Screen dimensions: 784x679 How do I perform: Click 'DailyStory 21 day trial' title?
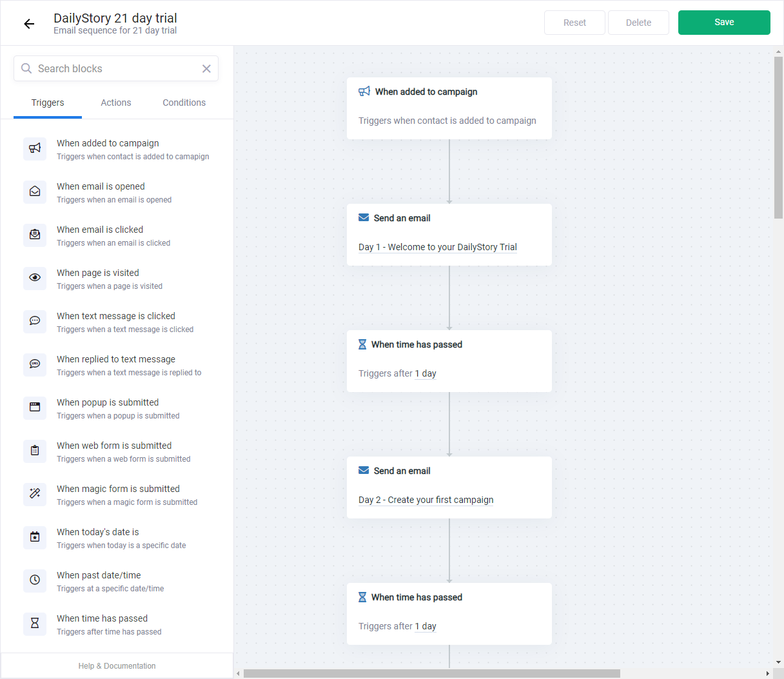(x=115, y=18)
